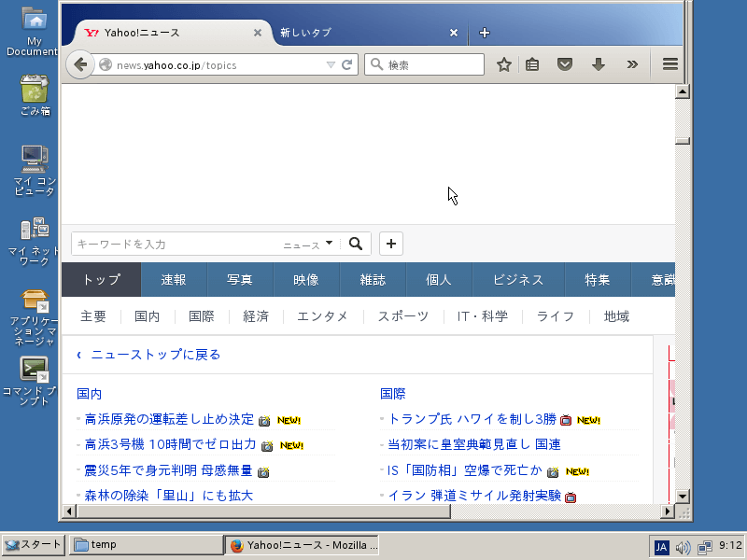
Task: Open the エンタメ category link
Action: pyautogui.click(x=322, y=316)
